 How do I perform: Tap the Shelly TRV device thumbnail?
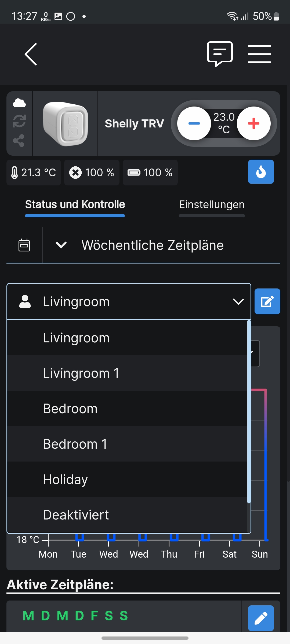tap(65, 123)
